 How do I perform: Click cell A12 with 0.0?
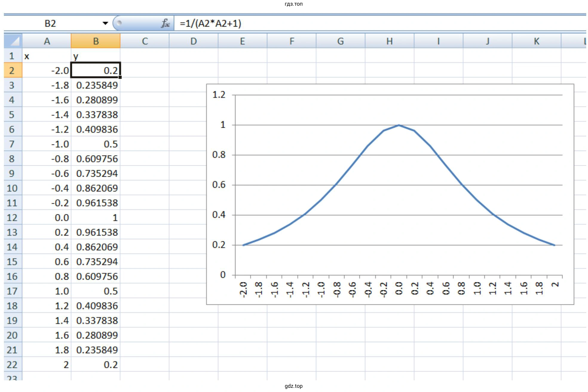(x=47, y=217)
